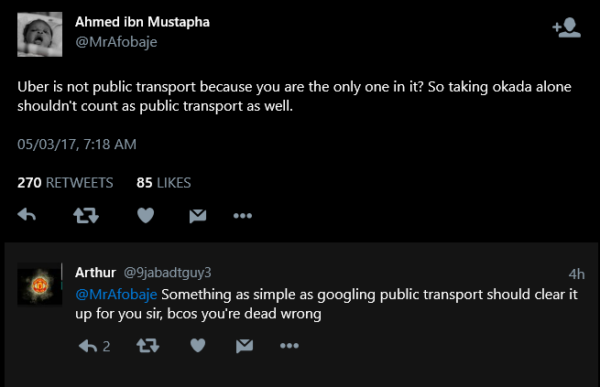Like the main tweet with heart icon

coord(145,216)
